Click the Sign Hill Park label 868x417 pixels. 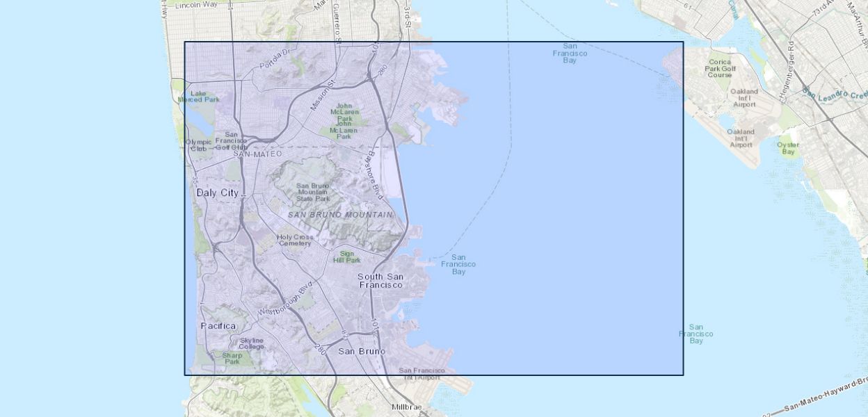click(x=346, y=257)
